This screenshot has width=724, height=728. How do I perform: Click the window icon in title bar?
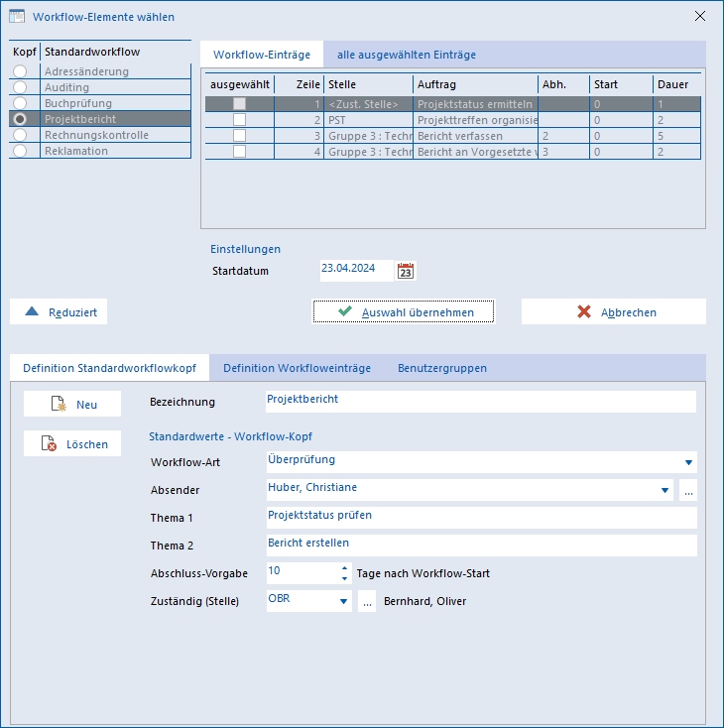click(17, 16)
